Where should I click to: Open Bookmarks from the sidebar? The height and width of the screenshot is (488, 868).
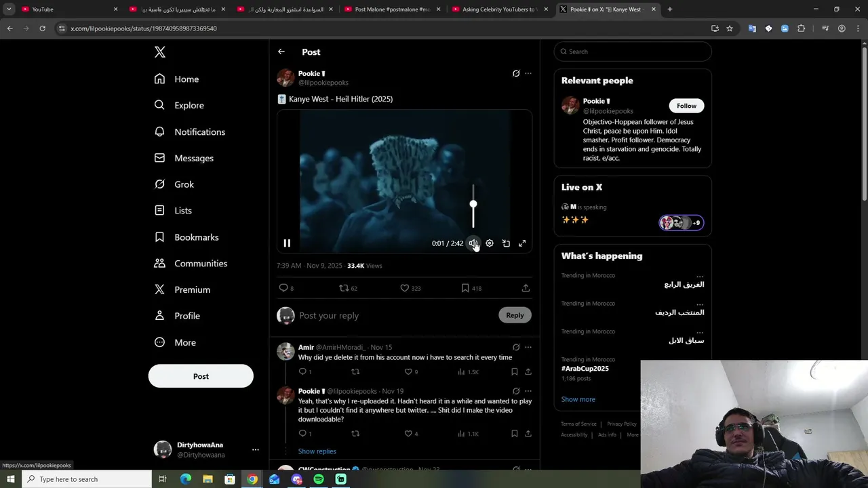(186, 237)
